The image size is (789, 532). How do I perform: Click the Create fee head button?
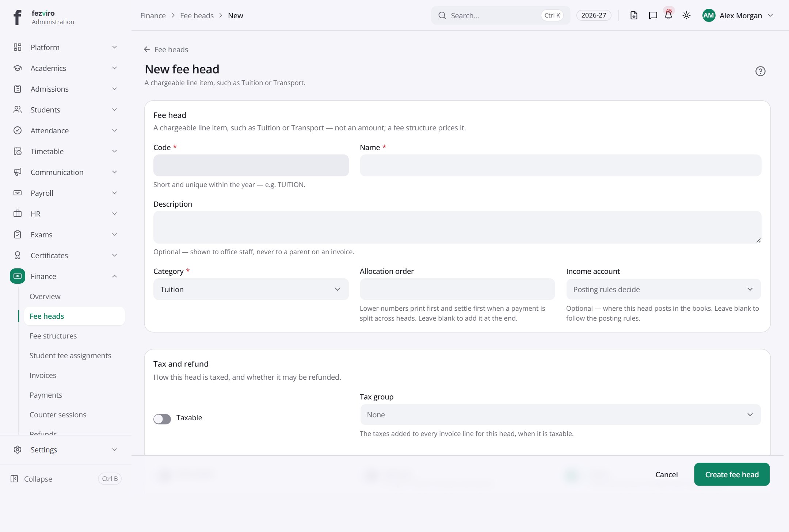coord(732,474)
